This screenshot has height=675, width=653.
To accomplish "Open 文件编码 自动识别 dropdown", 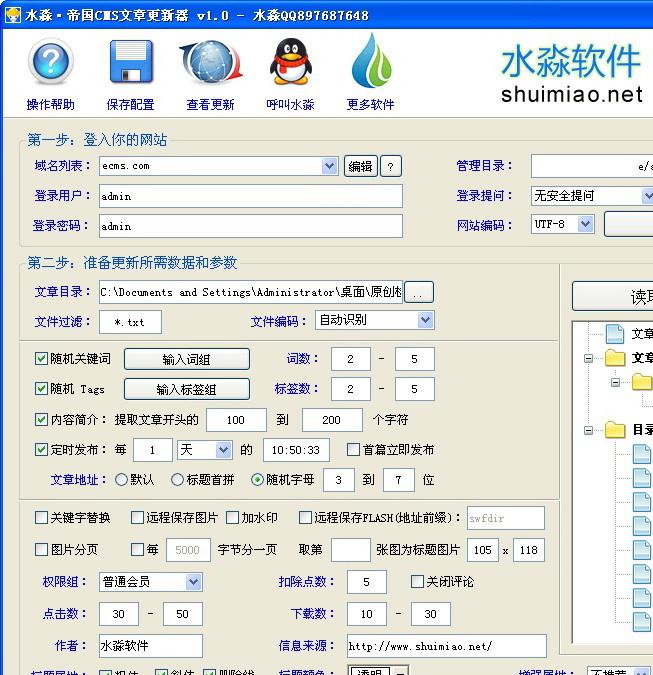I will [x=425, y=320].
